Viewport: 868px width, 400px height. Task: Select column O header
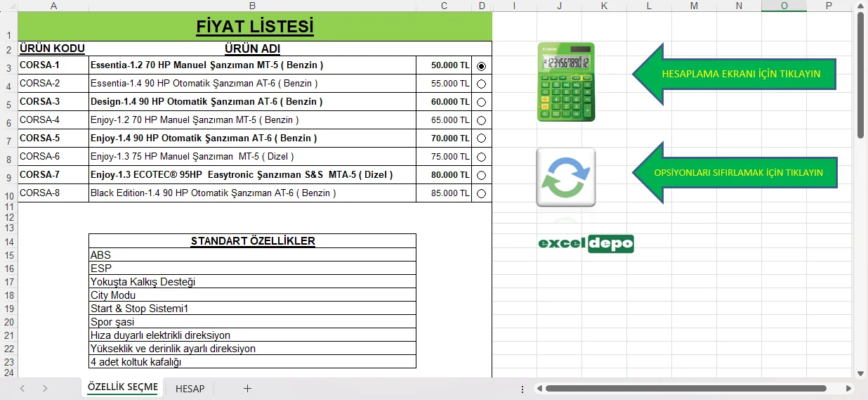pyautogui.click(x=784, y=6)
